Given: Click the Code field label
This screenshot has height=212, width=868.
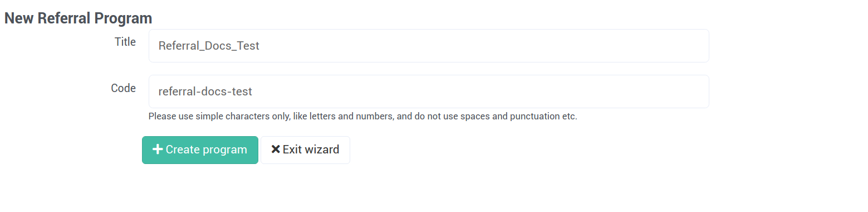Looking at the screenshot, I should tap(124, 88).
